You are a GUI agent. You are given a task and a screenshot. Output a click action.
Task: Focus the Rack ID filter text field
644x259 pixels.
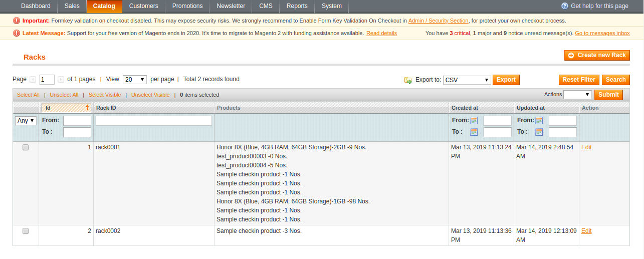click(154, 121)
